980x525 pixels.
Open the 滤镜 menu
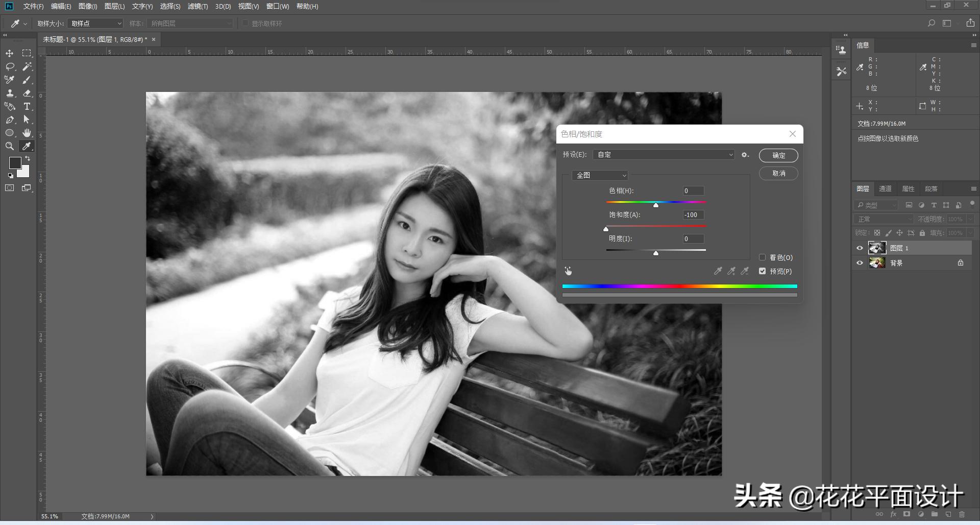tap(198, 7)
